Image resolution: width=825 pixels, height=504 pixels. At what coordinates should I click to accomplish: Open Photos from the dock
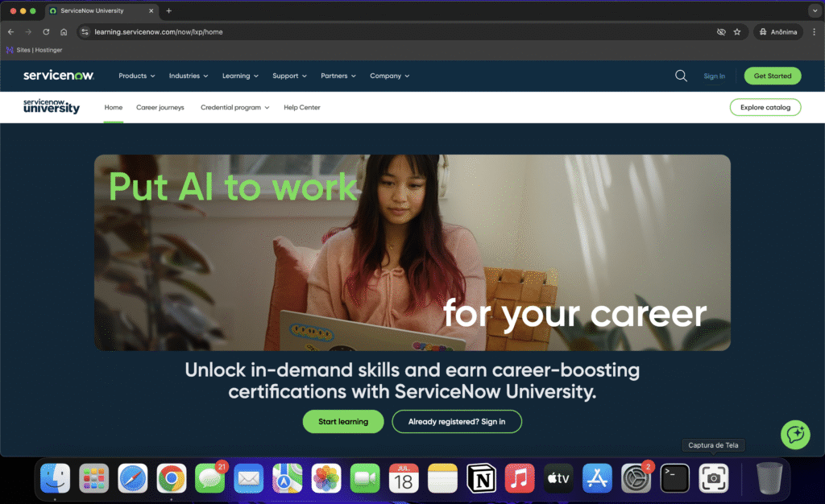(x=326, y=478)
